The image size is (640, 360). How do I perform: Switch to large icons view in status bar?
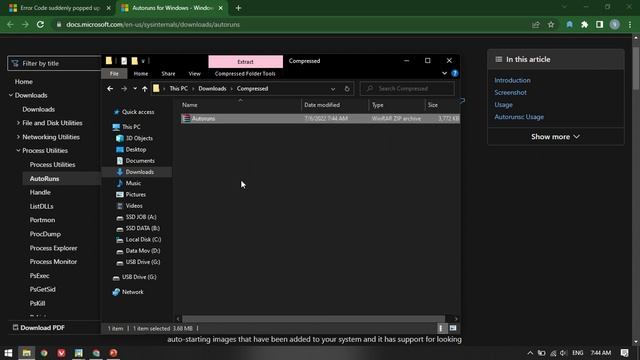(453, 328)
